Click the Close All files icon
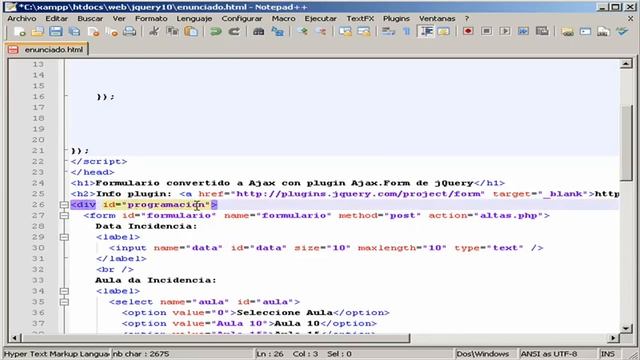The width and height of the screenshot is (640, 360). 111,31
